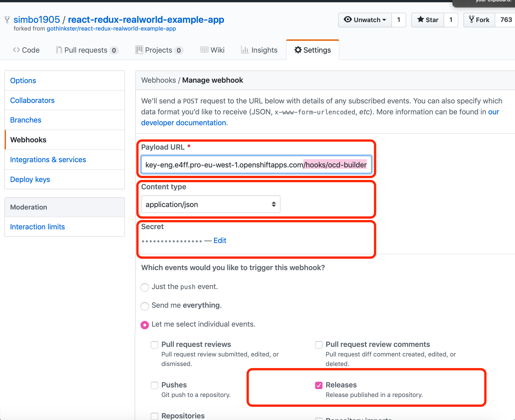515x420 pixels.
Task: Switch to the Projects tab
Action: click(159, 50)
